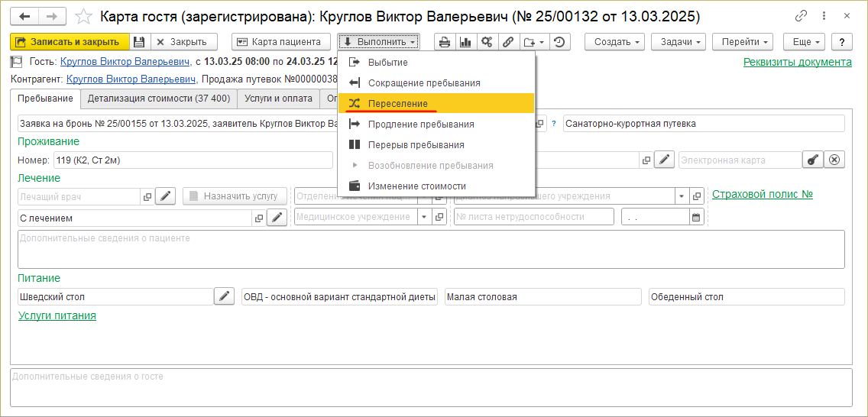Open Лечащий врач field open-form icon
Screen dimensions: 868x417
tap(147, 196)
